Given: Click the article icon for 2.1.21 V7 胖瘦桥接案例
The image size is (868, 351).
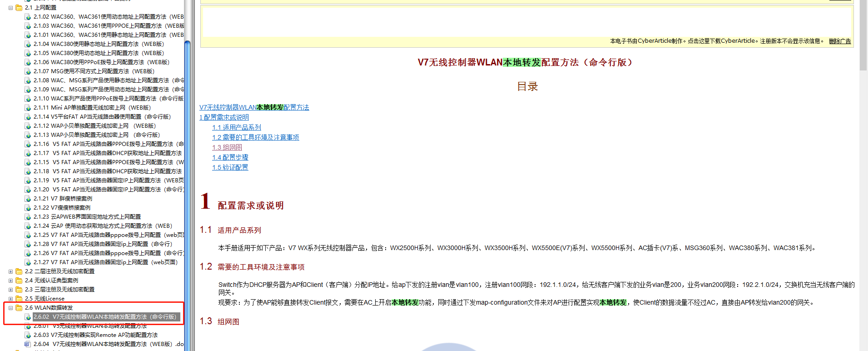Looking at the screenshot, I should (x=28, y=199).
